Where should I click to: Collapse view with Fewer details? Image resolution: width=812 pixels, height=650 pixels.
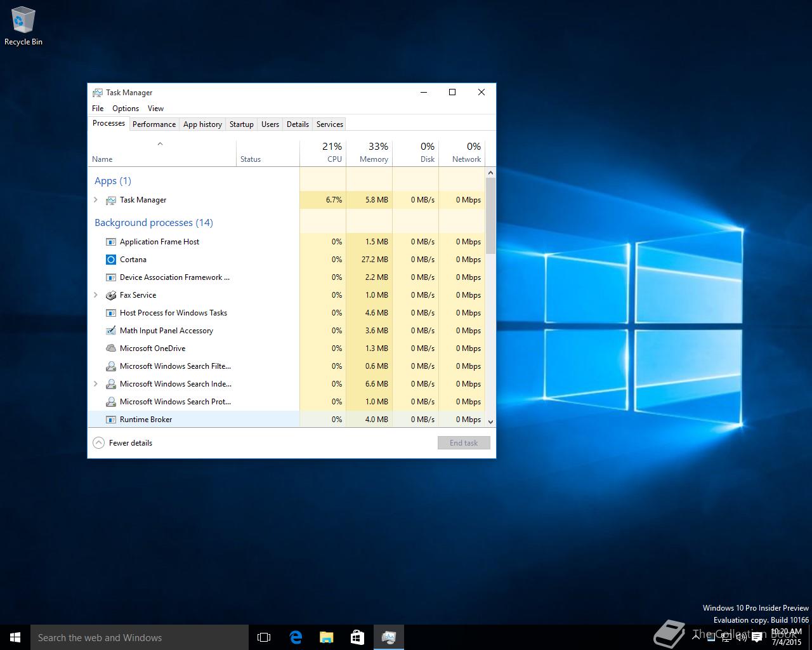click(x=122, y=443)
